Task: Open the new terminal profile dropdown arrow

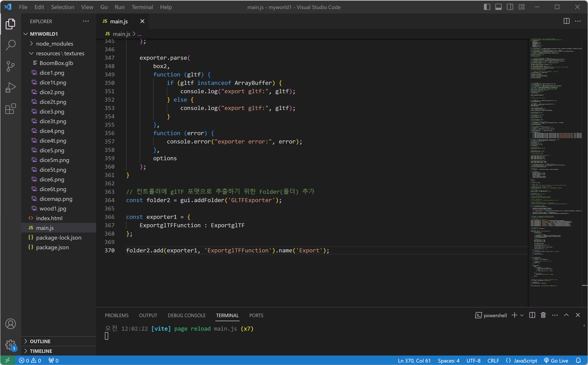Action: 522,315
